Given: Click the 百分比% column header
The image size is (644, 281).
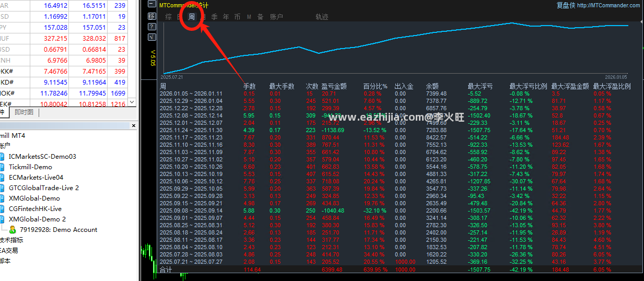Looking at the screenshot, I should point(376,86).
